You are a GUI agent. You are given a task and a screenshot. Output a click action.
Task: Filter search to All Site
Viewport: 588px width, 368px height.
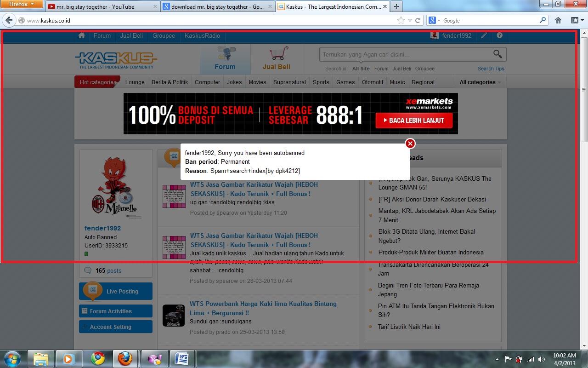coord(361,69)
